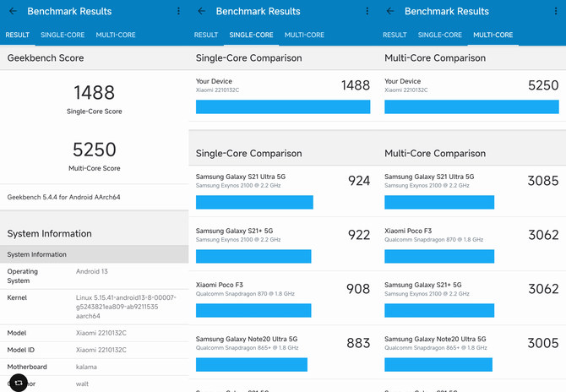This screenshot has height=392, width=566.
Task: Tap Geekbench 5.4.4 for Android AArch64 text
Action: point(63,197)
